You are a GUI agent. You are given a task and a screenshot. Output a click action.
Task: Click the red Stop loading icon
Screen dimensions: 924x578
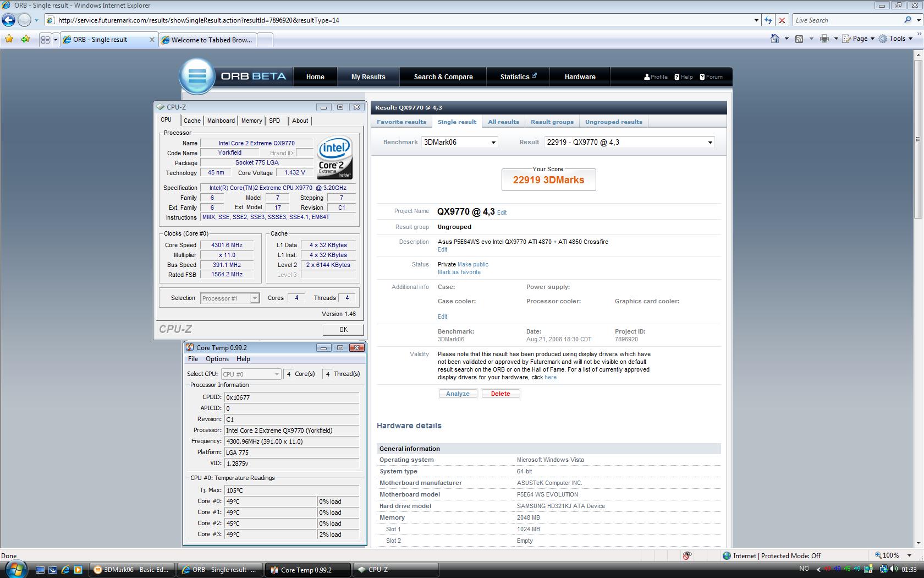point(782,20)
